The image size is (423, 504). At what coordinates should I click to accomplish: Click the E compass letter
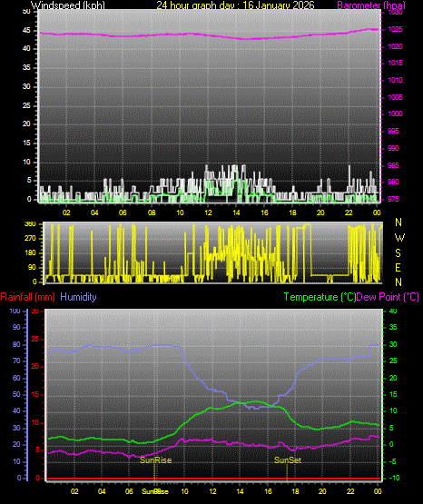point(398,268)
